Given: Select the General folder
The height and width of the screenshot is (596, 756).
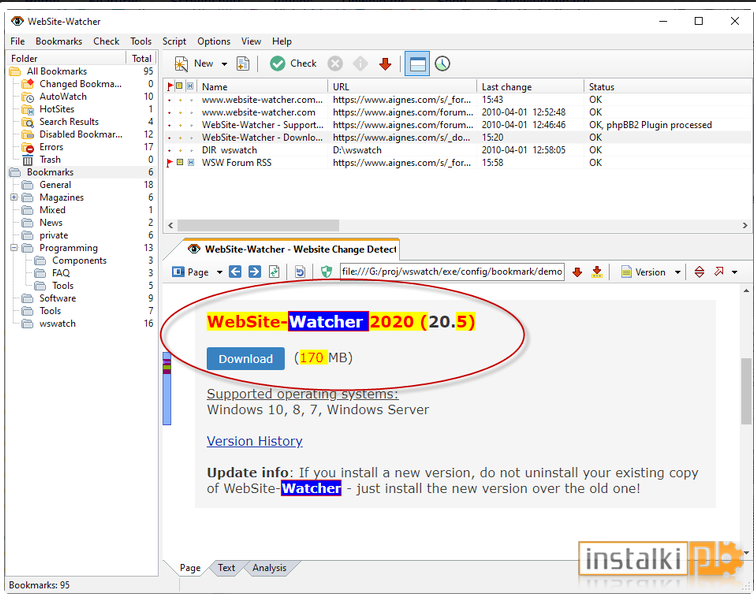Looking at the screenshot, I should (x=55, y=185).
